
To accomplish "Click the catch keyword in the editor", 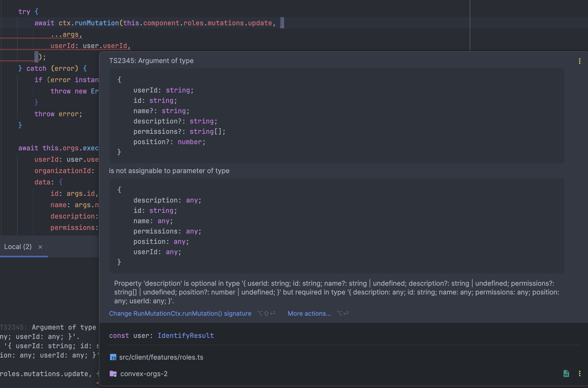I will pyautogui.click(x=36, y=68).
